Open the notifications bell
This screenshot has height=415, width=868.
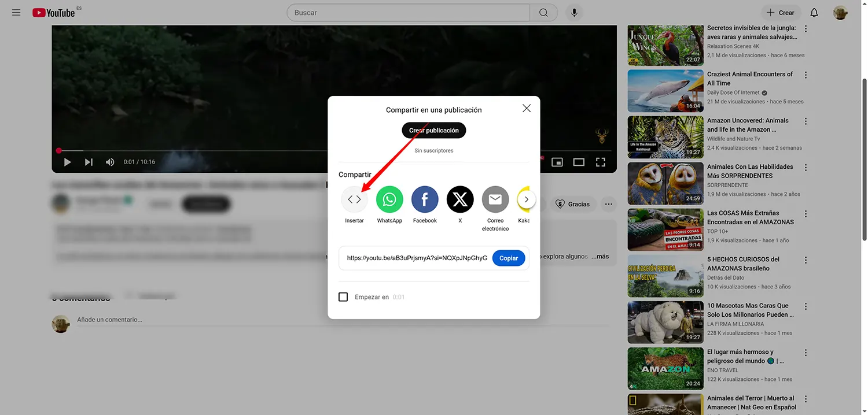click(x=814, y=12)
